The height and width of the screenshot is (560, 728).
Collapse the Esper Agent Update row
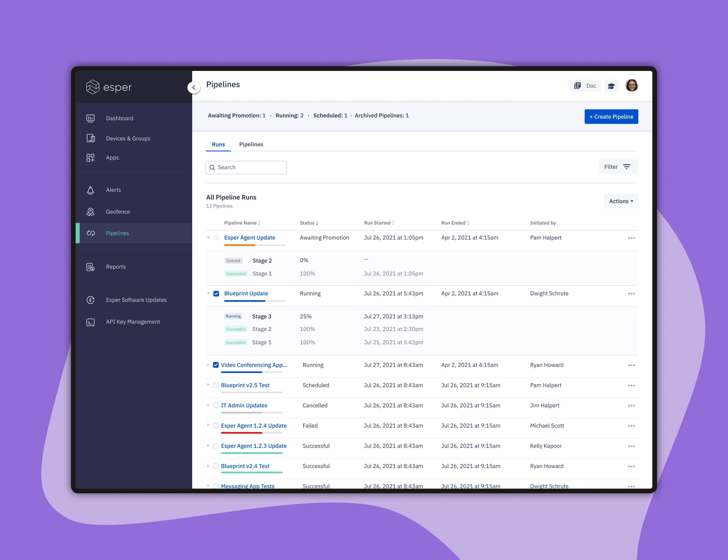(208, 238)
